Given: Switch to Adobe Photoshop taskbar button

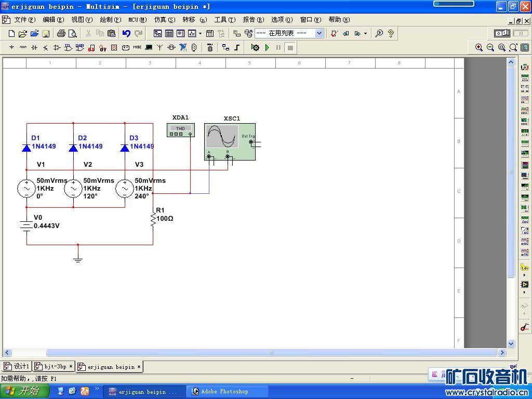Looking at the screenshot, I should tap(228, 392).
